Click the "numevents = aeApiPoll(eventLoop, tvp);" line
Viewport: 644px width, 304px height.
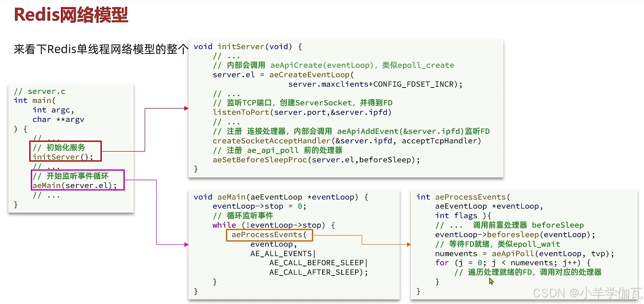pyautogui.click(x=524, y=254)
